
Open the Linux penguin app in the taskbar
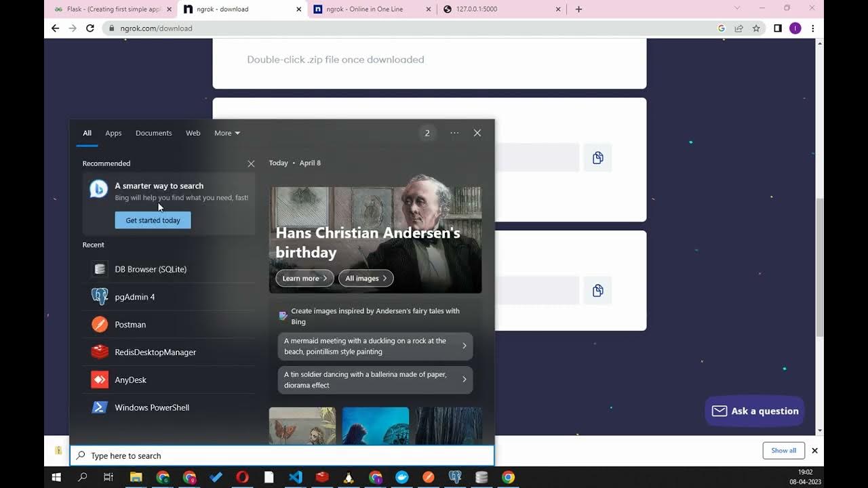349,477
